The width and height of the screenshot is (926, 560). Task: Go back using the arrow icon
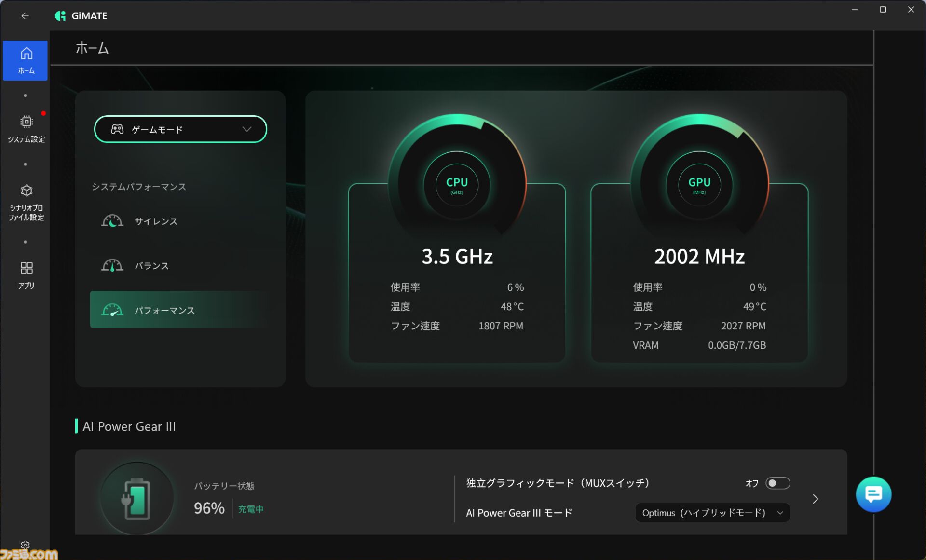tap(25, 16)
